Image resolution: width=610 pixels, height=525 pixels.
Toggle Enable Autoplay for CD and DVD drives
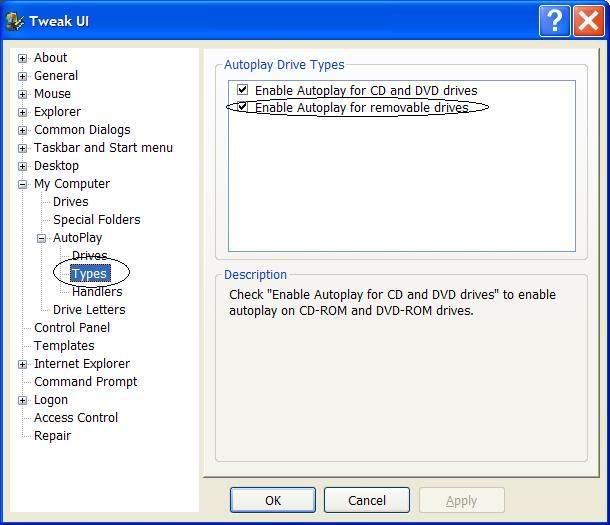click(242, 90)
